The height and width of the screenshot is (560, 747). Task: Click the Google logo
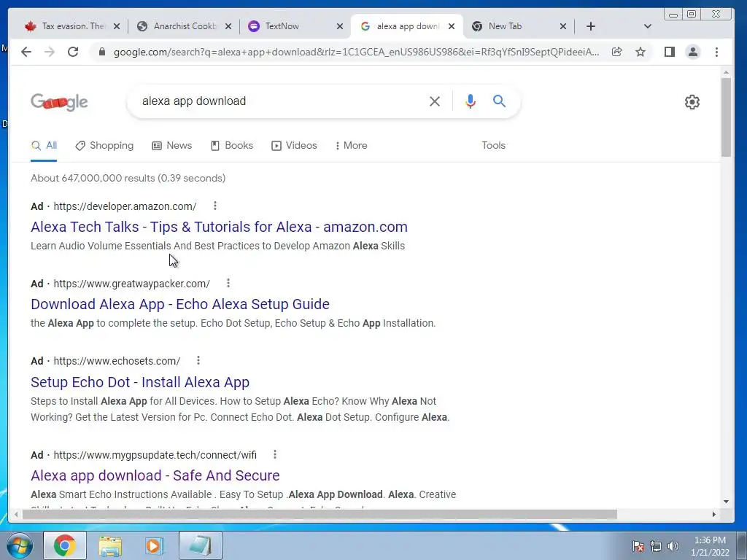coord(59,102)
